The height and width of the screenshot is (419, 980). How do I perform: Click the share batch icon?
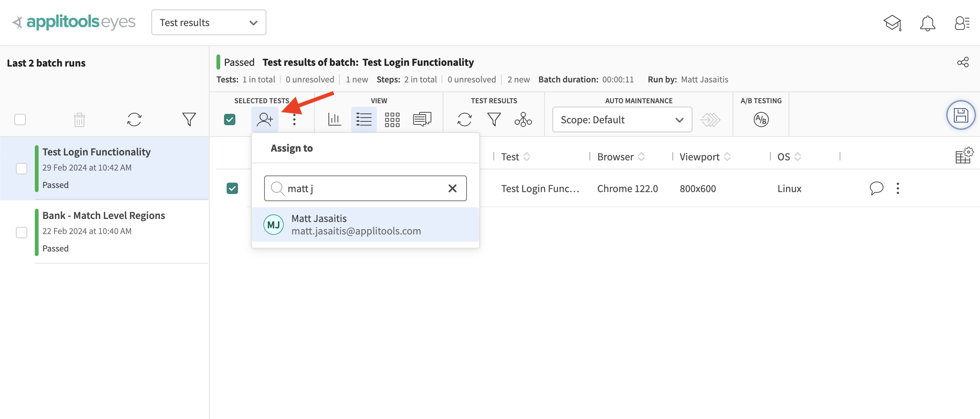[963, 62]
